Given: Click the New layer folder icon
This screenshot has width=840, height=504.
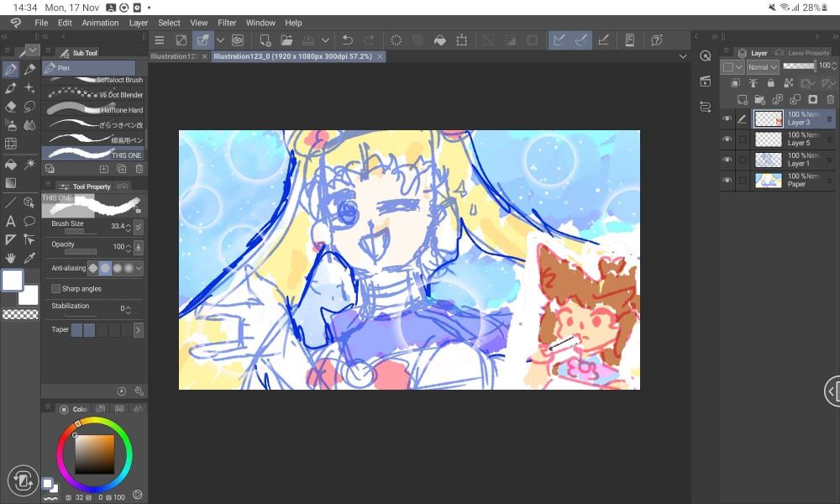Looking at the screenshot, I should pos(759,100).
